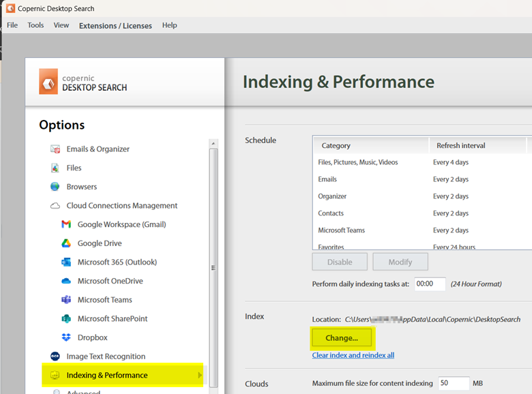
Task: Click the Outlook icon for Microsoft 365
Action: tap(66, 262)
